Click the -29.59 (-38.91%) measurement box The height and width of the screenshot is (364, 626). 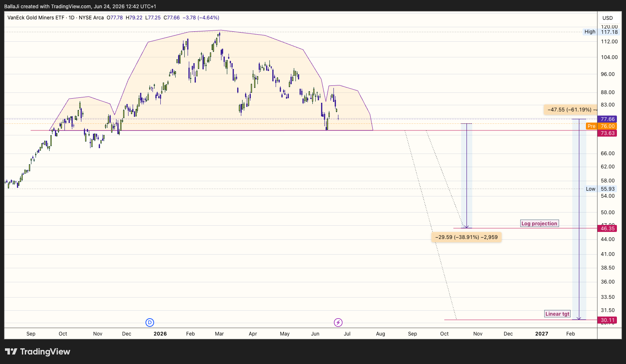click(467, 237)
